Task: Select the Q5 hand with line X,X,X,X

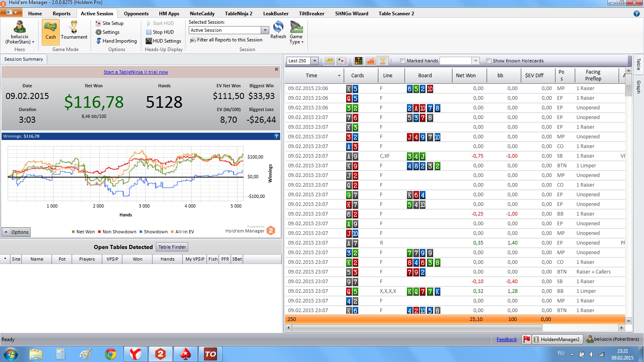Action: [455, 291]
